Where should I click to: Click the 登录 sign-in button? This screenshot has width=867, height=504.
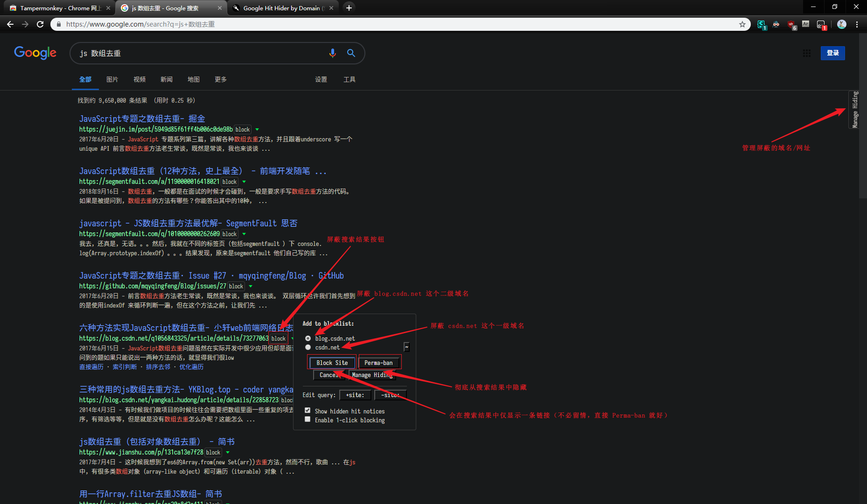point(833,53)
